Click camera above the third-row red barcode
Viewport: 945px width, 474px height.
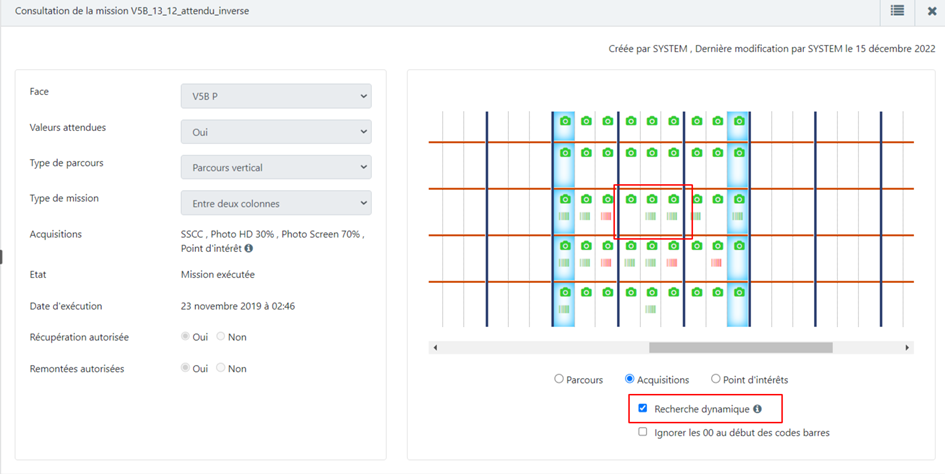(608, 199)
